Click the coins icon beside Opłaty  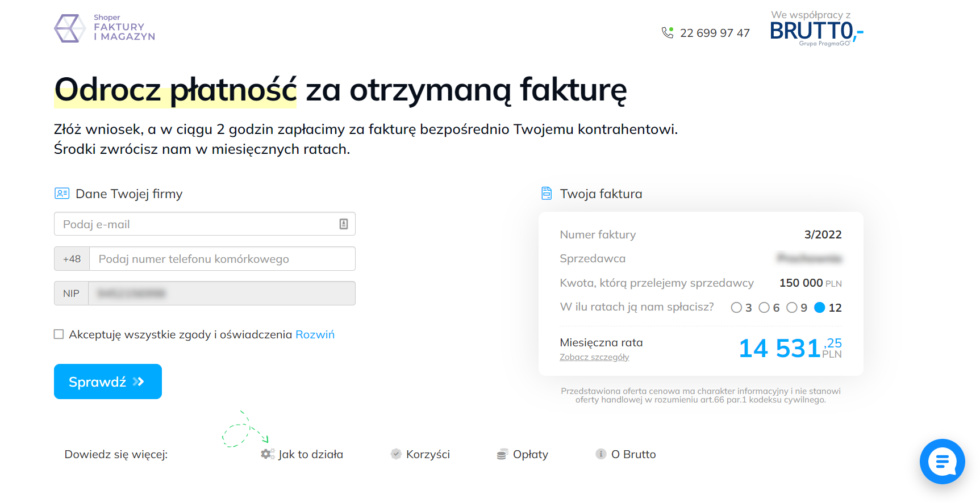point(502,454)
